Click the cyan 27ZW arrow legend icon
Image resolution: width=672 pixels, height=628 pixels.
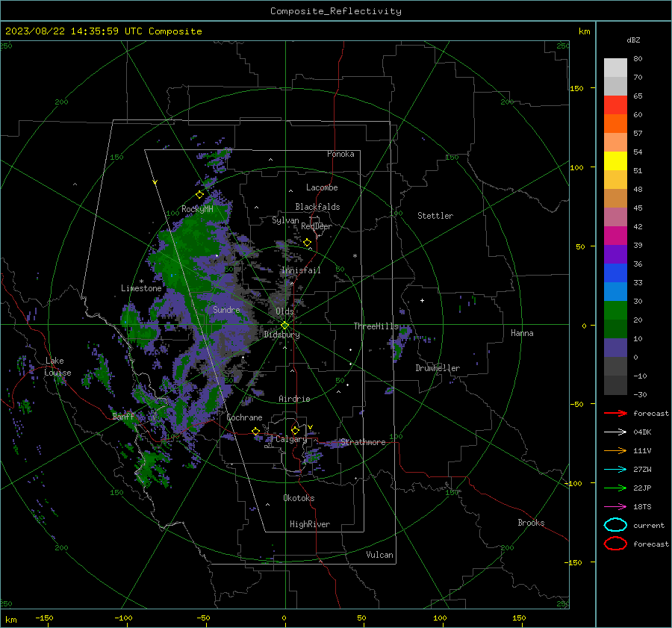click(x=615, y=470)
